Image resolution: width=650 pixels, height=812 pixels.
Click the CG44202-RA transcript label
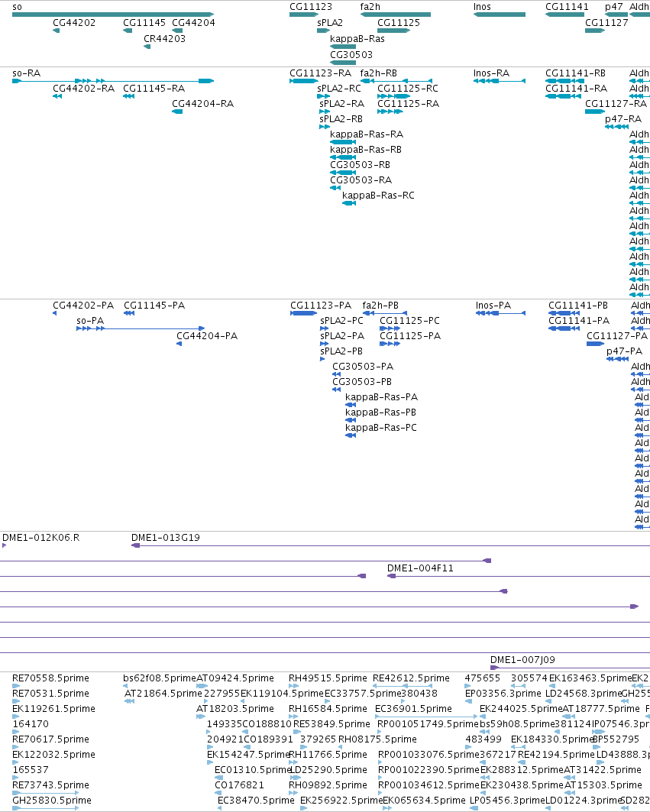click(83, 89)
